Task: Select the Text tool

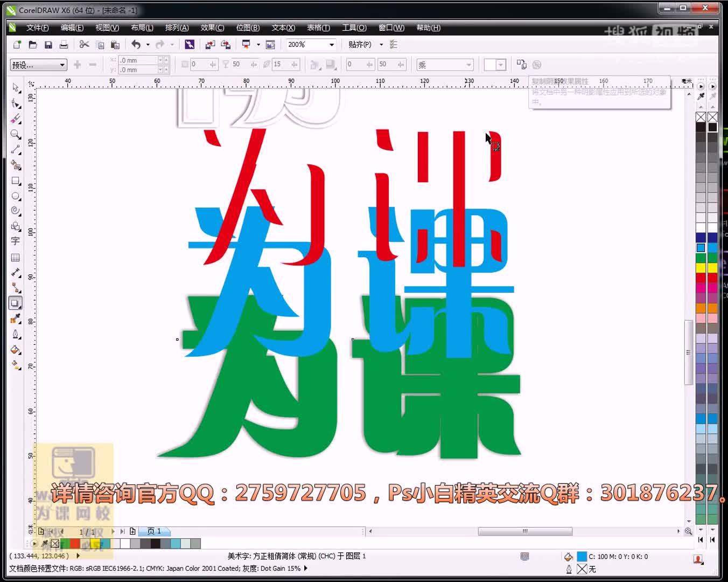Action: [x=15, y=241]
